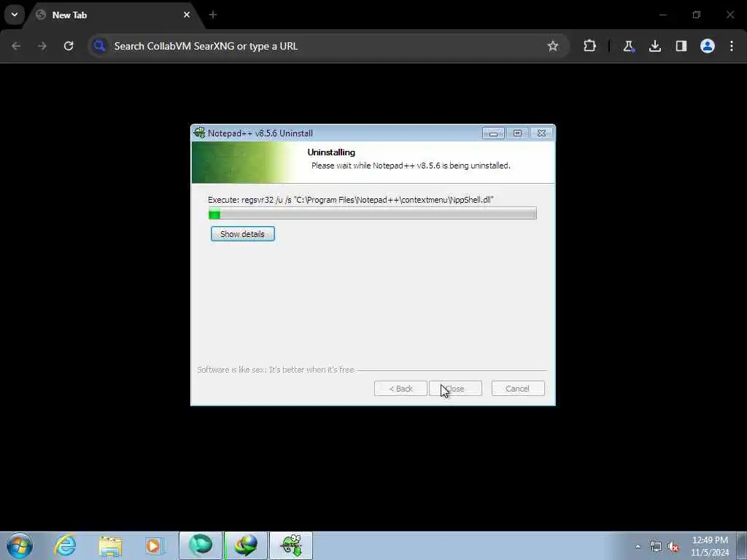The width and height of the screenshot is (747, 560).
Task: Bookmark this tab with the star icon
Action: tap(553, 46)
